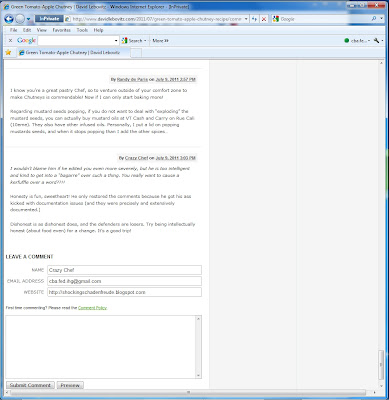This screenshot has height=400, width=389.
Task: Click the Refresh page arrows icon
Action: tap(254, 19)
